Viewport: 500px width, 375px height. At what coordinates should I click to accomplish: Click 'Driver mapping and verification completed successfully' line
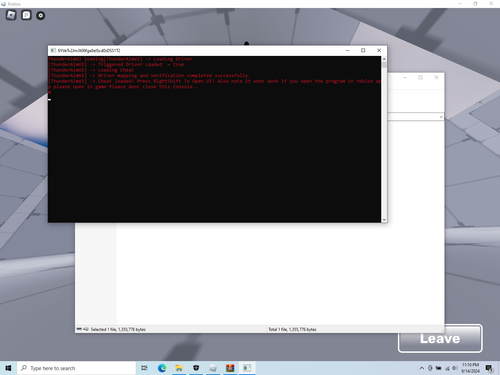pyautogui.click(x=149, y=76)
